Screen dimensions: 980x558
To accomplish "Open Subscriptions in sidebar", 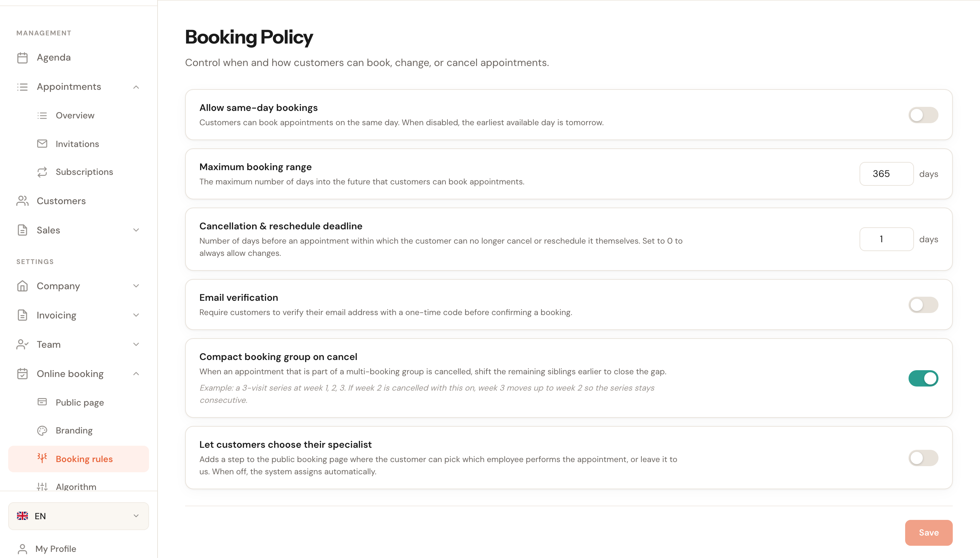I will [79, 172].
